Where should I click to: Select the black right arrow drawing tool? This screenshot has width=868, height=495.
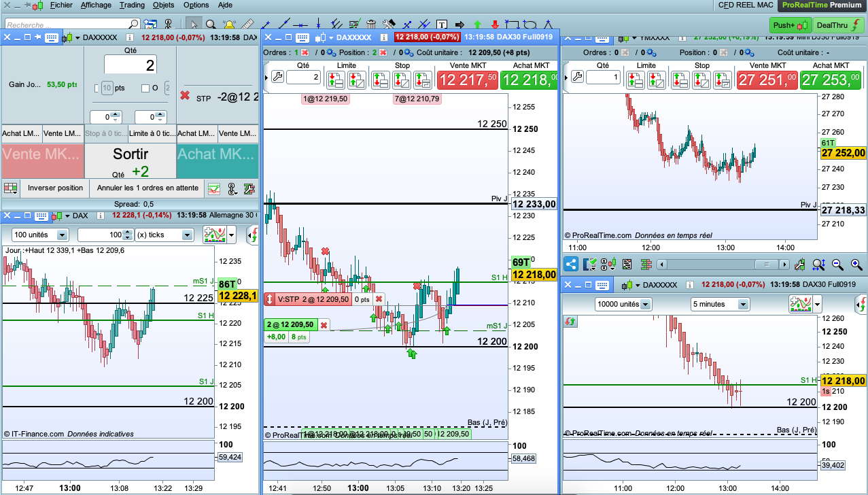[459, 24]
